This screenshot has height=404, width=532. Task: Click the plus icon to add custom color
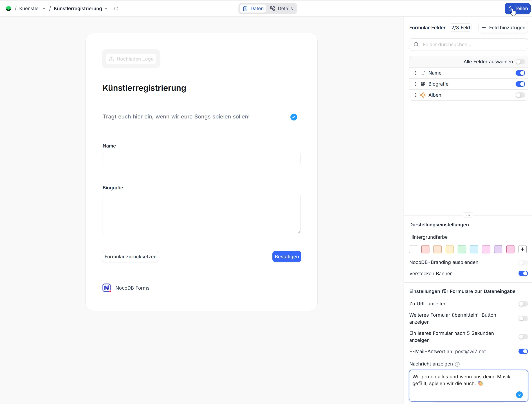(x=522, y=250)
